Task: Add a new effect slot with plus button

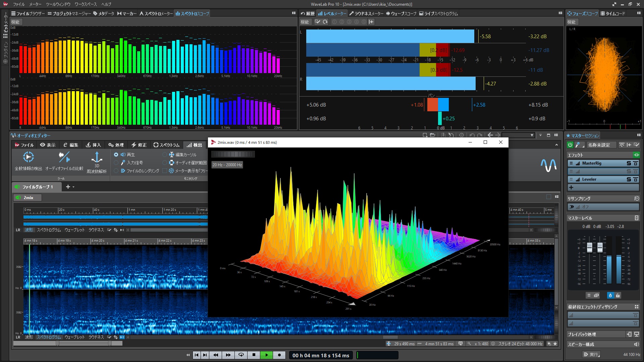Action: pyautogui.click(x=571, y=187)
